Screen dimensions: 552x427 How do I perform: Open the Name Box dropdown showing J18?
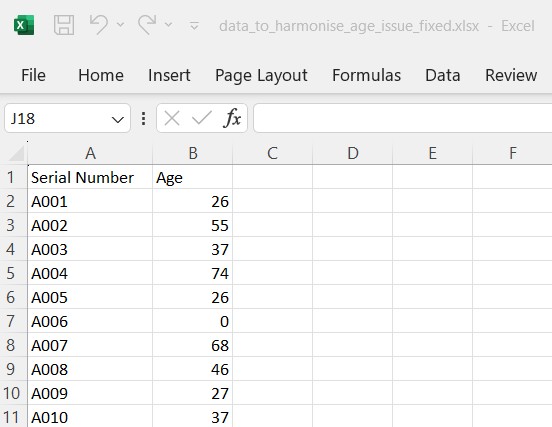click(x=118, y=119)
